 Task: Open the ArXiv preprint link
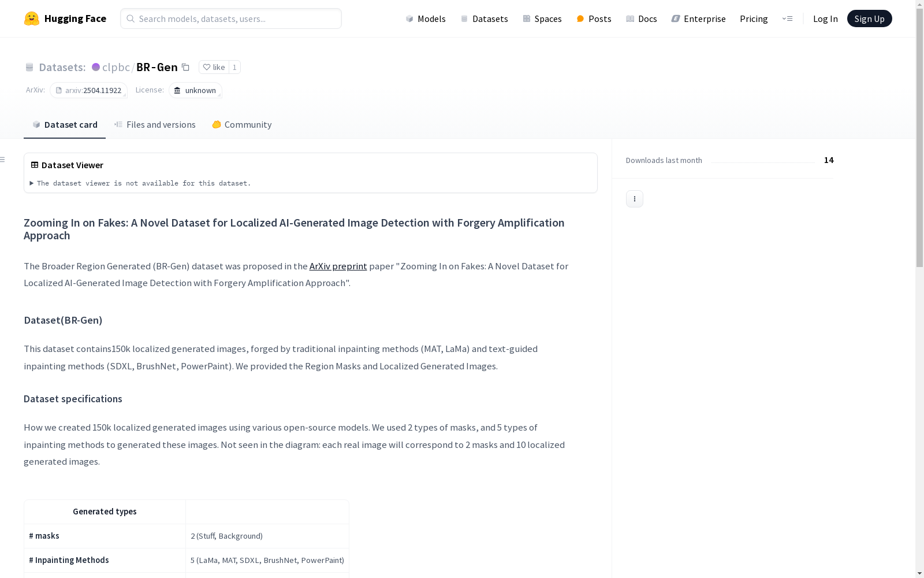(x=338, y=266)
